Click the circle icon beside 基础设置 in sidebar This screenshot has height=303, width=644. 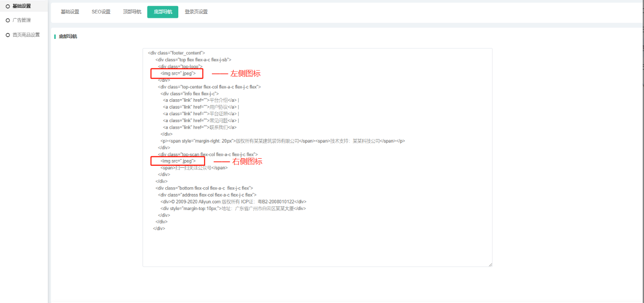point(8,6)
